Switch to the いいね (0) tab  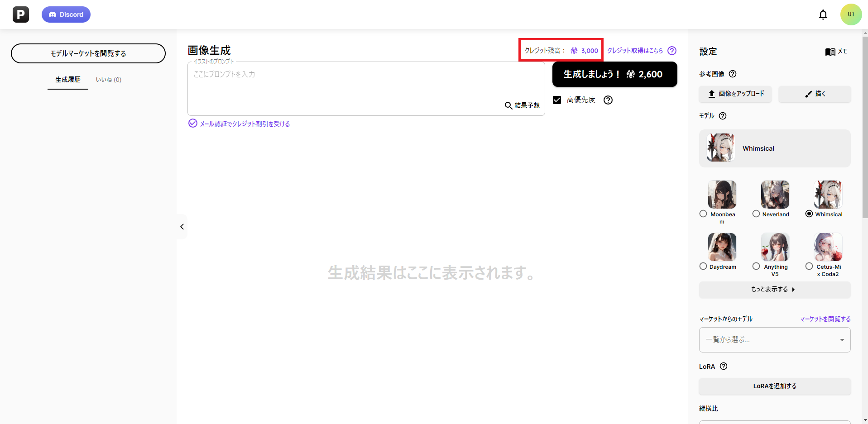point(109,80)
